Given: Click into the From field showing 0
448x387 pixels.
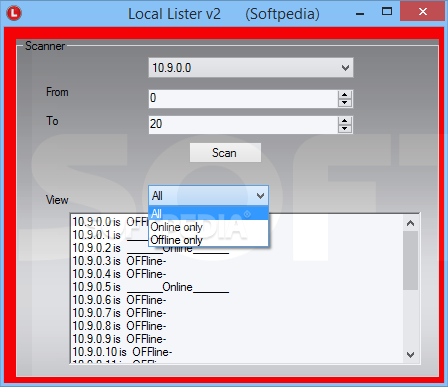Looking at the screenshot, I should (243, 99).
